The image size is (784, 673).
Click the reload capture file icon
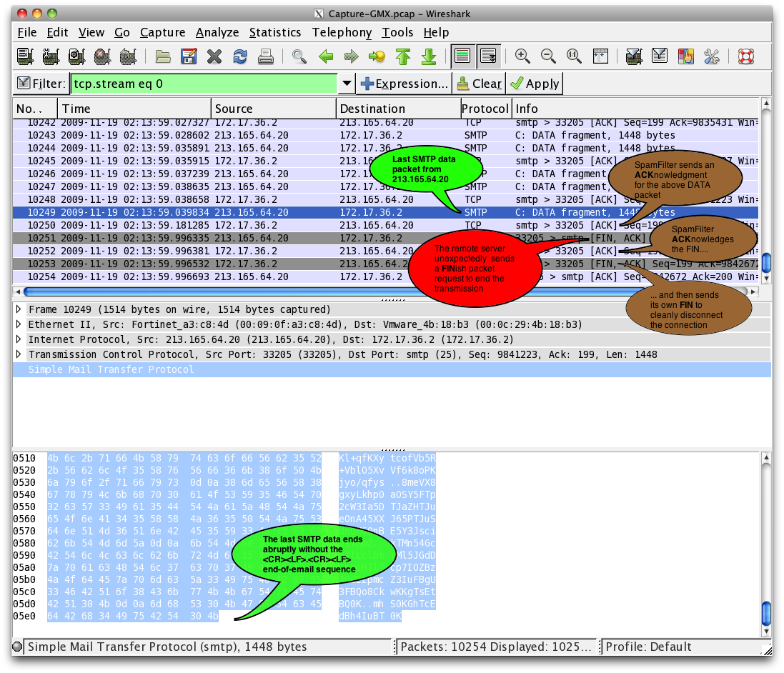click(x=240, y=56)
